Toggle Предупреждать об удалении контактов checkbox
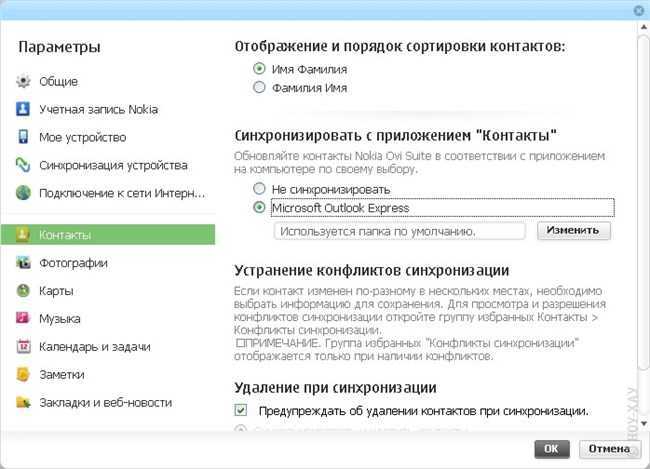 [x=240, y=410]
